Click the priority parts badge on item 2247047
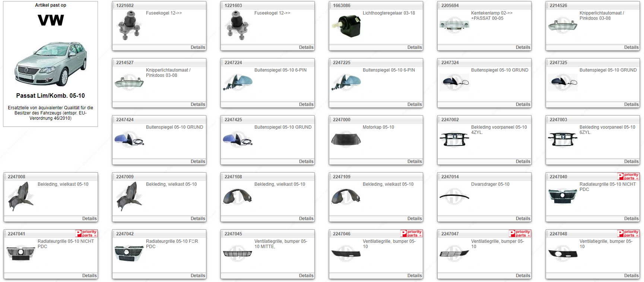 (x=520, y=234)
